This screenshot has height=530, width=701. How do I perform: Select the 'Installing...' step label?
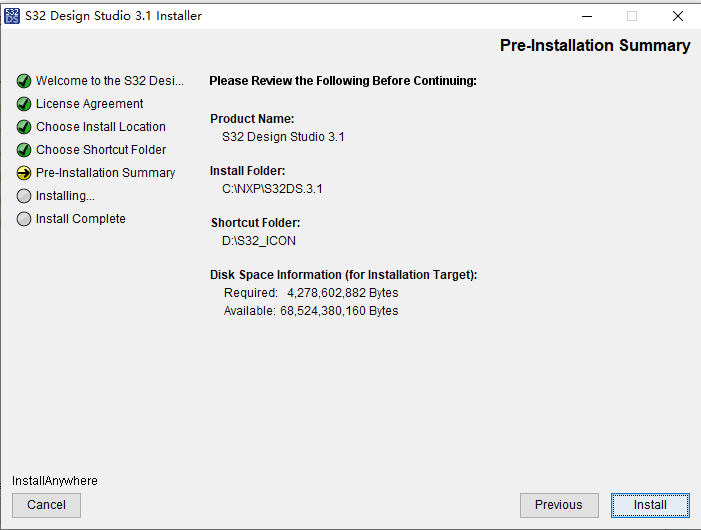[x=65, y=196]
